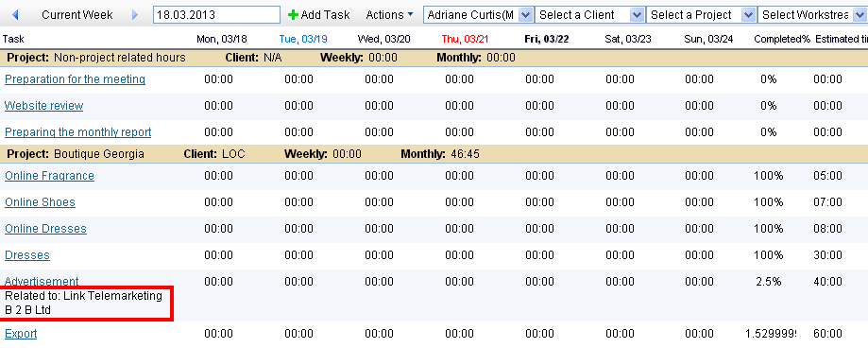Image resolution: width=868 pixels, height=348 pixels.
Task: Click 0% completed for Preparation for the meeting
Action: coord(769,79)
